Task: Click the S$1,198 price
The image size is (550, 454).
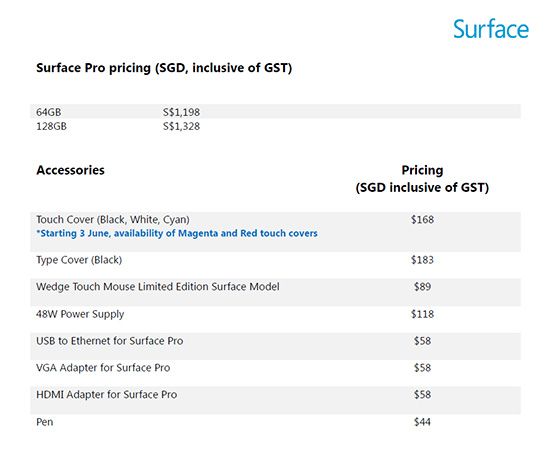Action: (x=181, y=112)
